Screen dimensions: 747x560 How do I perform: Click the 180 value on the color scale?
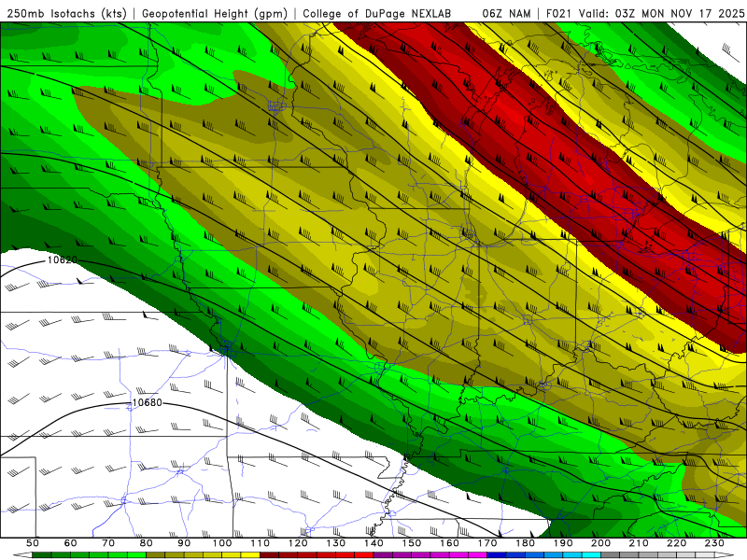click(526, 543)
